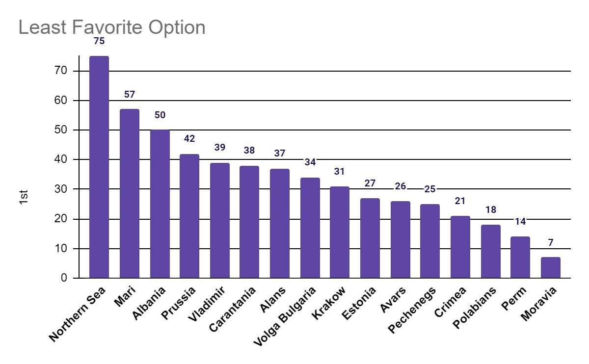Select the Carantania bar
This screenshot has height=364, width=589.
coord(249,222)
